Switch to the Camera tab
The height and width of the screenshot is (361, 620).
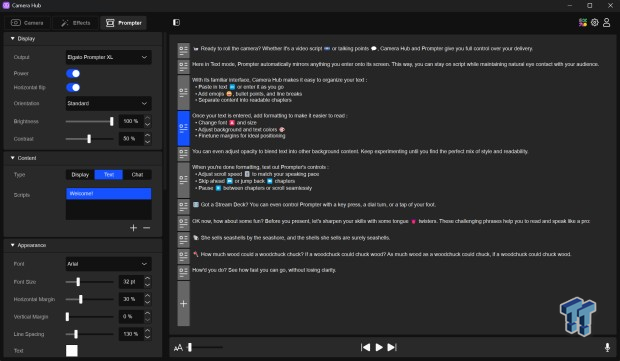point(27,23)
